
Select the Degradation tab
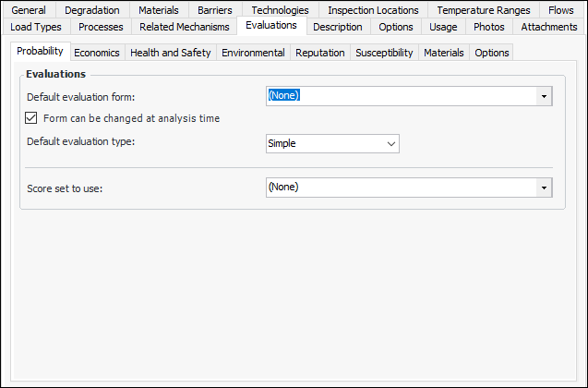[92, 10]
